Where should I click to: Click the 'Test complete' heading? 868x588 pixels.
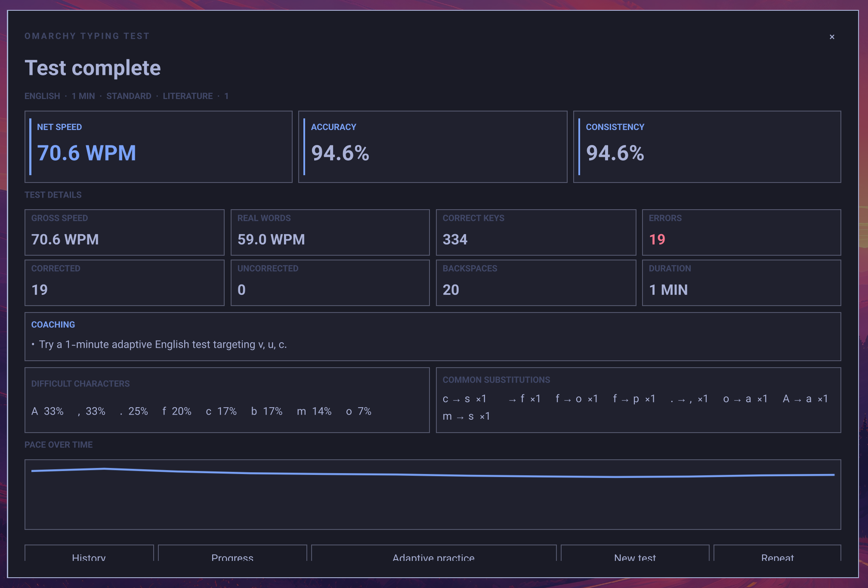point(93,68)
